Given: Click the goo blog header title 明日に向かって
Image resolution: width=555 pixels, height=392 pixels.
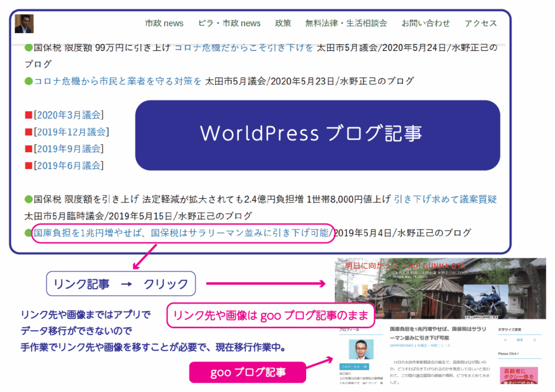Looking at the screenshot, I should 404,266.
